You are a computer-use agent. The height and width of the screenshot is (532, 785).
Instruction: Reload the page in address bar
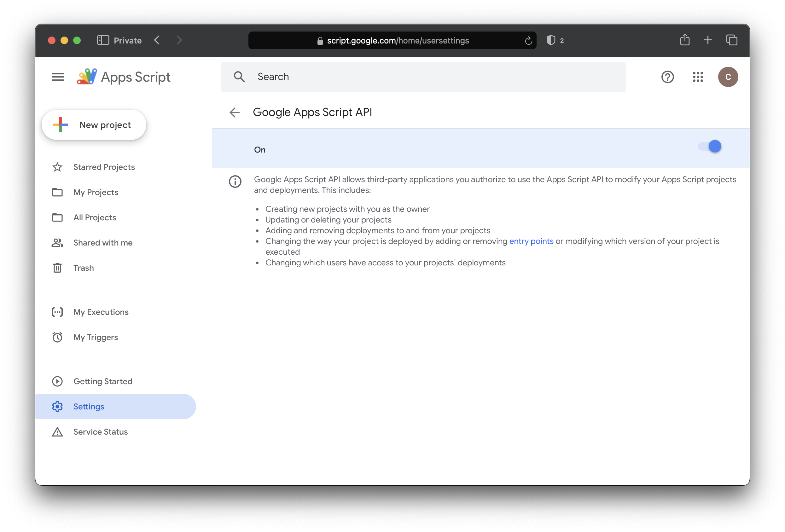[528, 41]
